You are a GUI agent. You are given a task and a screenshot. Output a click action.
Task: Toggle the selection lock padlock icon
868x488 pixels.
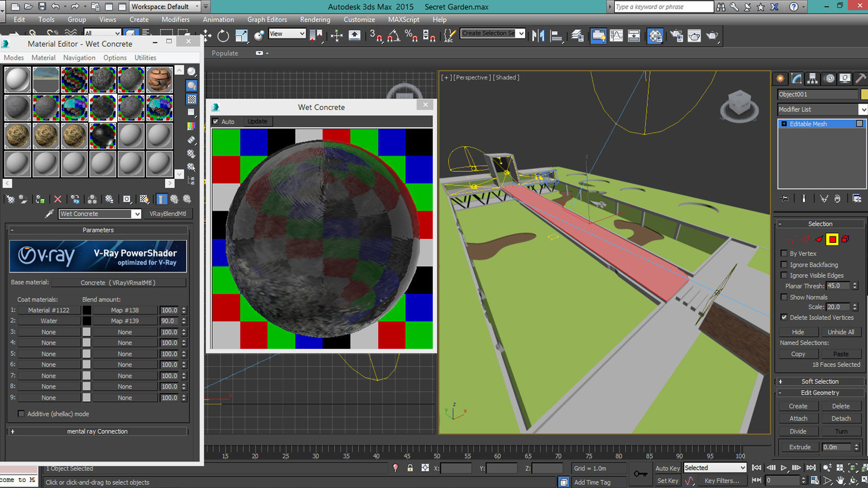[410, 468]
